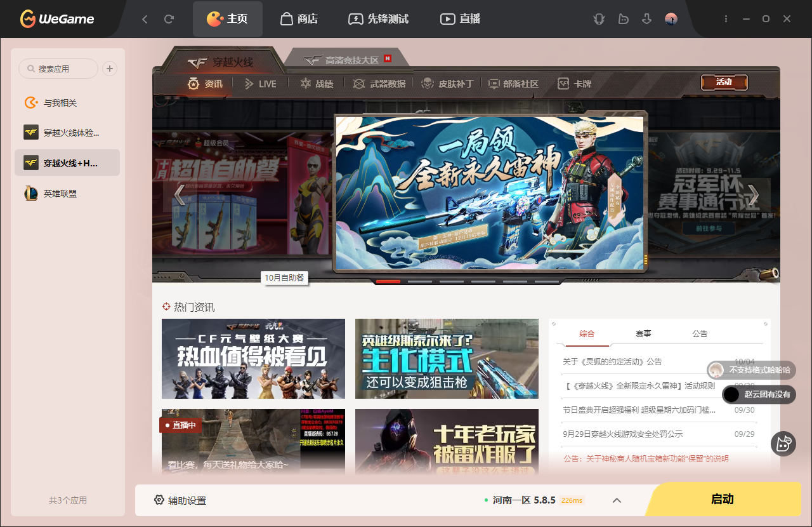Screen dimensions: 812x527
Task: Switch to 高清竞技大区 tab
Action: click(x=348, y=60)
